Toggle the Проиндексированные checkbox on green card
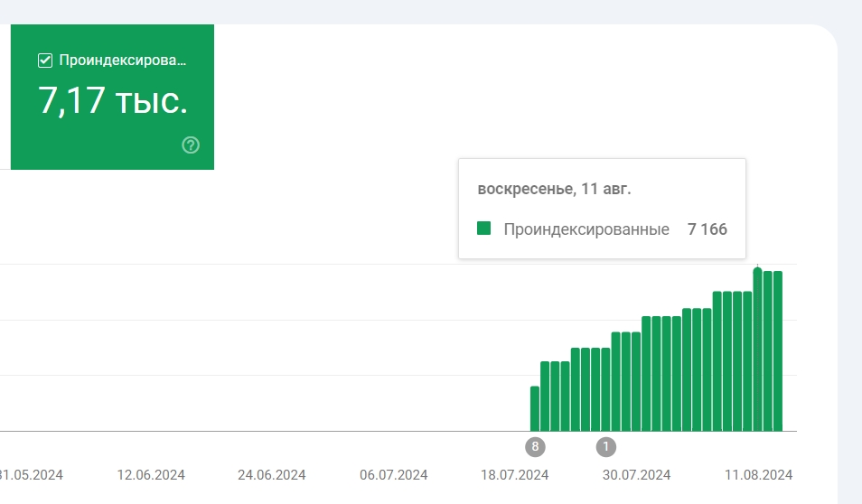 45,61
